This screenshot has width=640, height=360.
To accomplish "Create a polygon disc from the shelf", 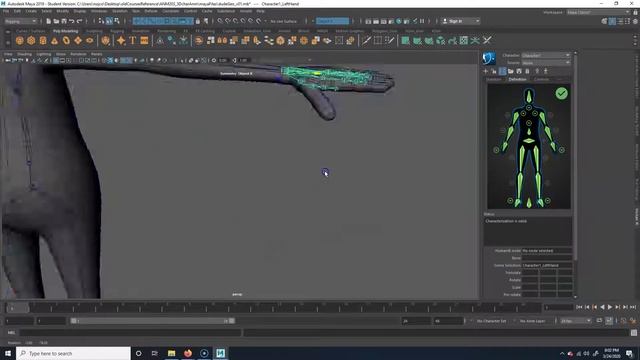I will 89,40.
